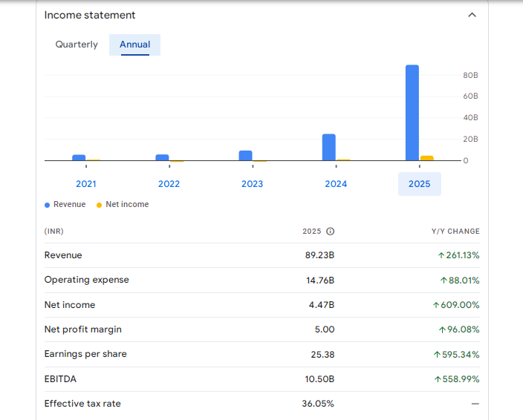The image size is (523, 420).
Task: Click the Operating expense row label
Action: click(x=86, y=280)
